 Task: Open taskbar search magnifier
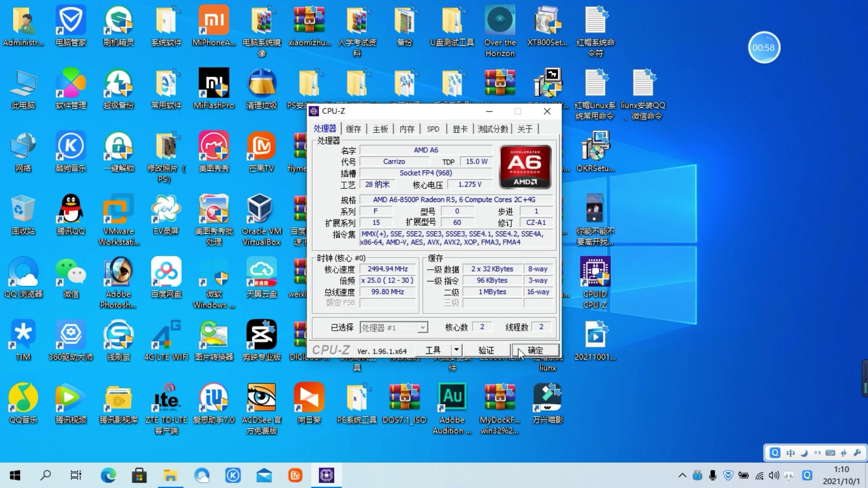pyautogui.click(x=46, y=475)
